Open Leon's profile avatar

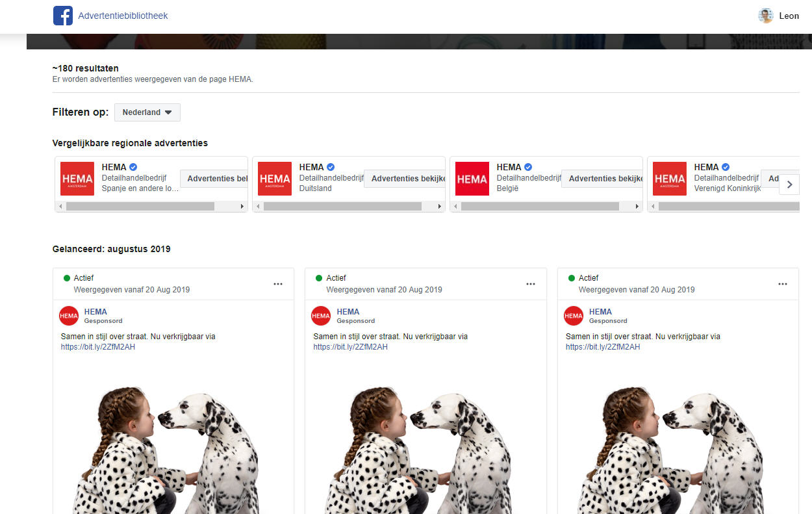(x=766, y=16)
